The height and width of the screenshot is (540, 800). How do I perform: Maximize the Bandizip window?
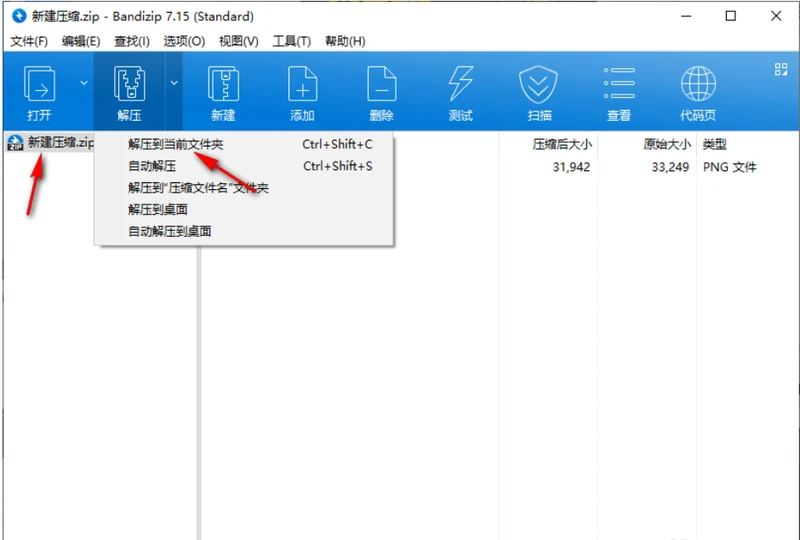[731, 16]
